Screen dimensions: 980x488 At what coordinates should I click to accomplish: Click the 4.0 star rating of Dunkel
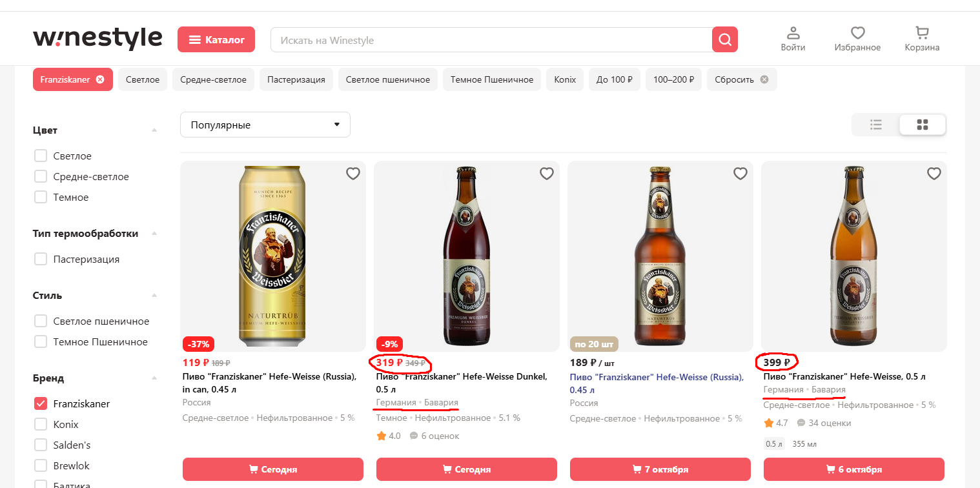coord(389,436)
